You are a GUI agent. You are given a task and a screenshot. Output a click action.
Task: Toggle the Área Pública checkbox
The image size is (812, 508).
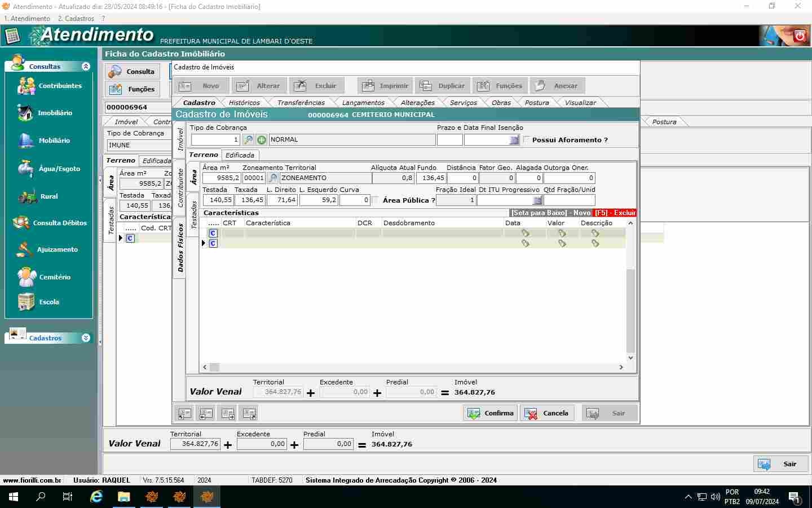coord(375,200)
